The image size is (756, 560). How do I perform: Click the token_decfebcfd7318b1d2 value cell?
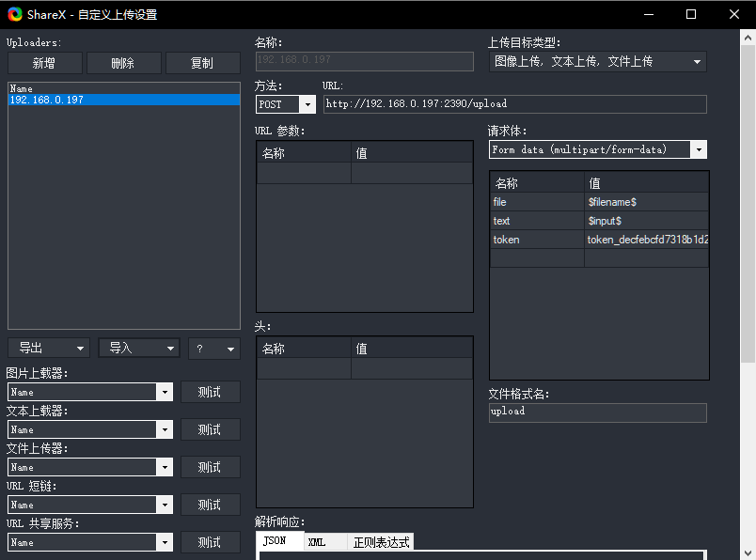pos(646,240)
